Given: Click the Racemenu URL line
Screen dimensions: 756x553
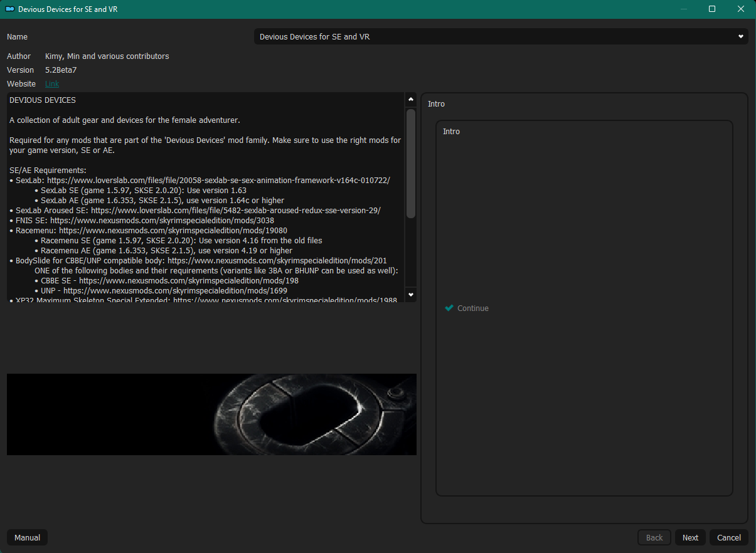Looking at the screenshot, I should tap(149, 231).
